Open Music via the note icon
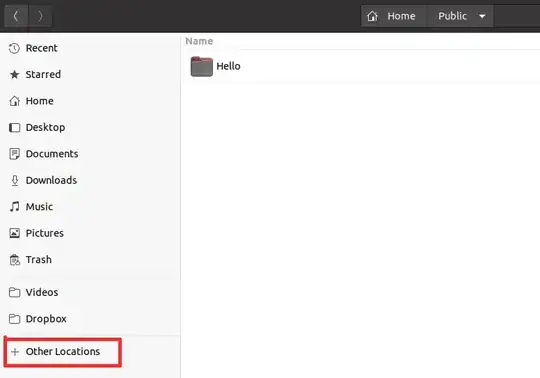The width and height of the screenshot is (540, 378). [x=14, y=207]
